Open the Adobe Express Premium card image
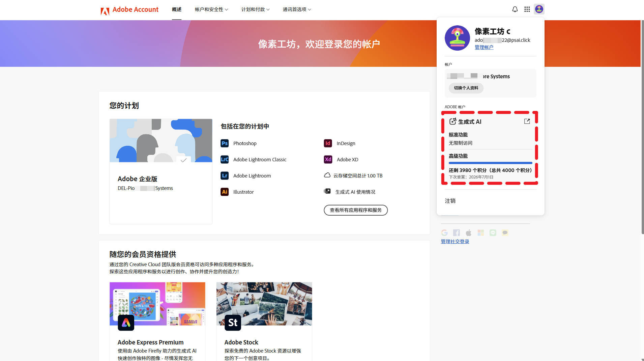The height and width of the screenshot is (361, 644). [x=157, y=304]
